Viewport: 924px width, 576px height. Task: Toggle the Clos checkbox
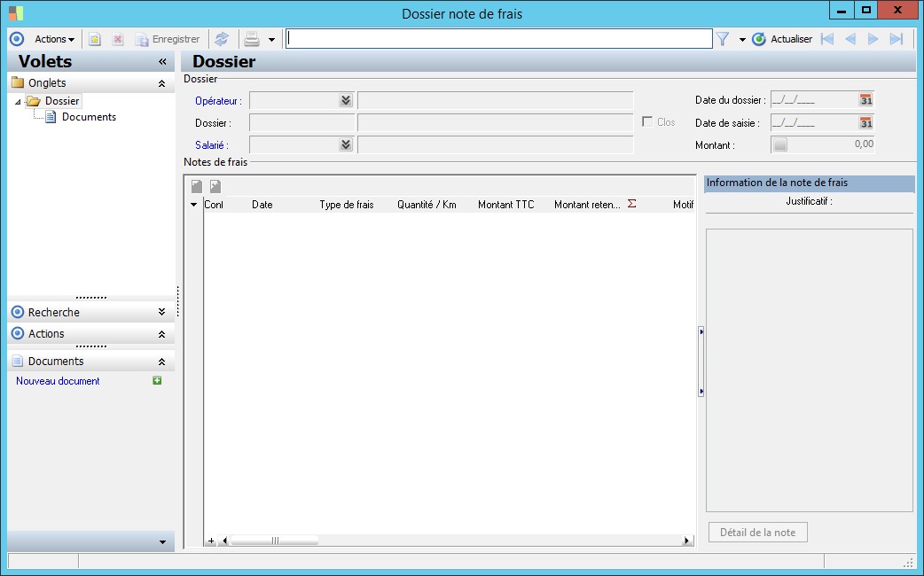pos(647,122)
